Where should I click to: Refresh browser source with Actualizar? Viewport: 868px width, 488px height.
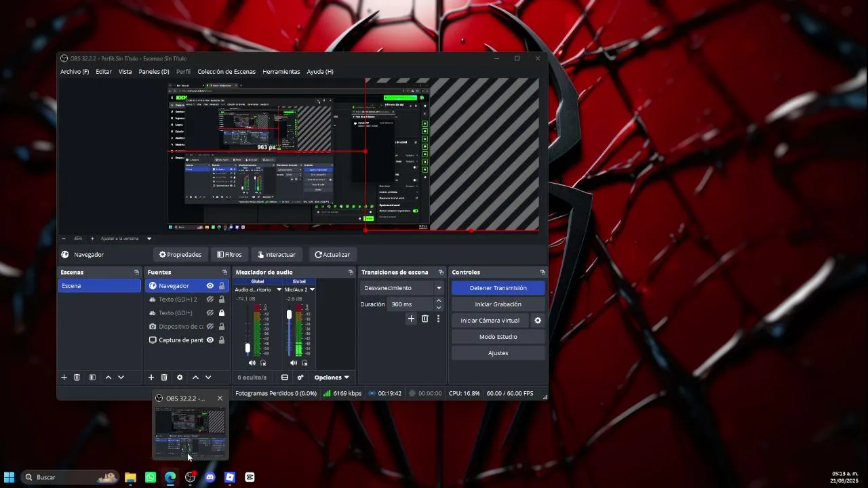(x=332, y=255)
